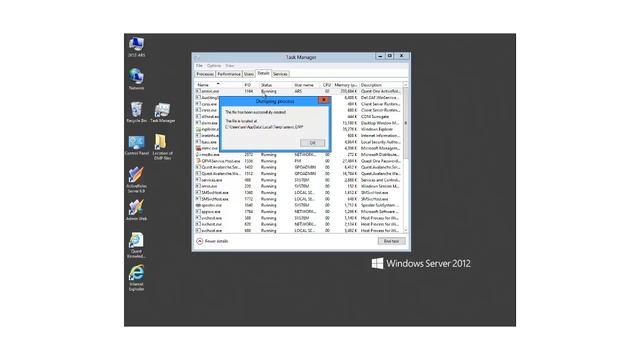
Task: Select the Admin Web desktop shortcut
Action: 136,210
